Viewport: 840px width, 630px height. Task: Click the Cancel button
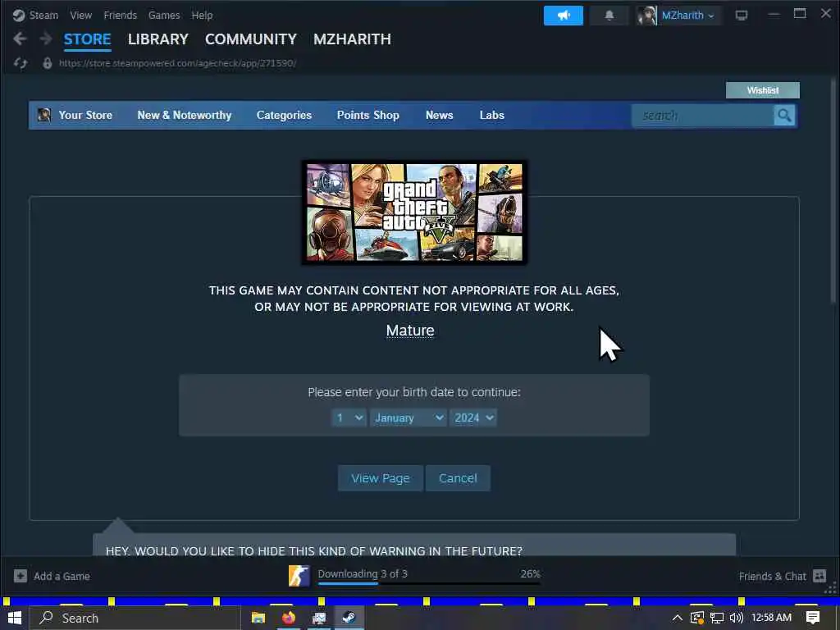click(458, 478)
